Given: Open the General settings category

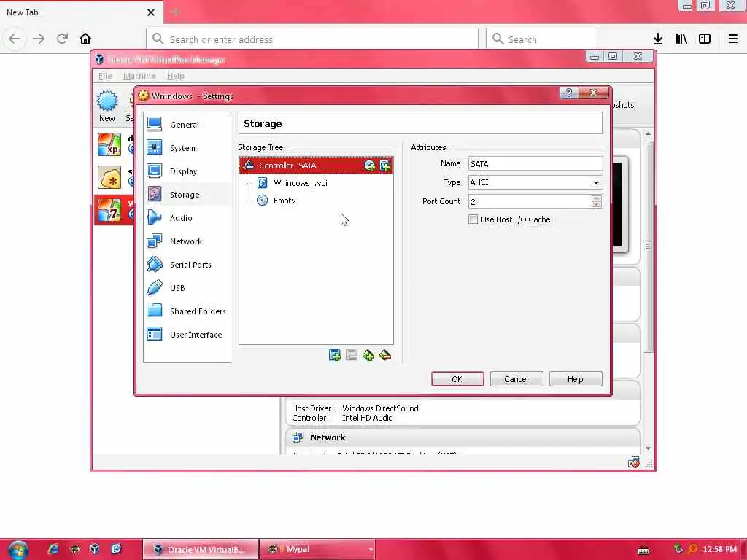Looking at the screenshot, I should click(x=187, y=124).
